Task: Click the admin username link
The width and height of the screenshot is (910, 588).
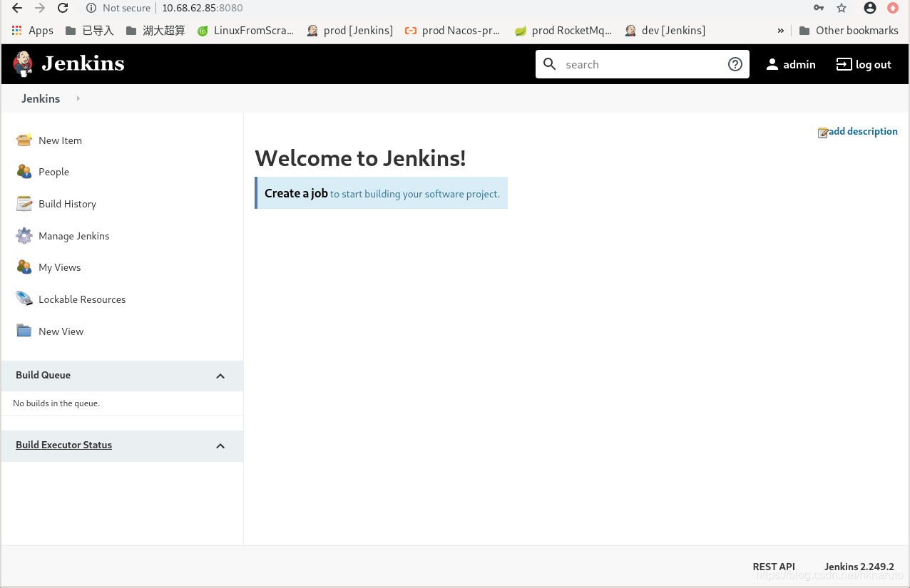Action: [x=799, y=64]
